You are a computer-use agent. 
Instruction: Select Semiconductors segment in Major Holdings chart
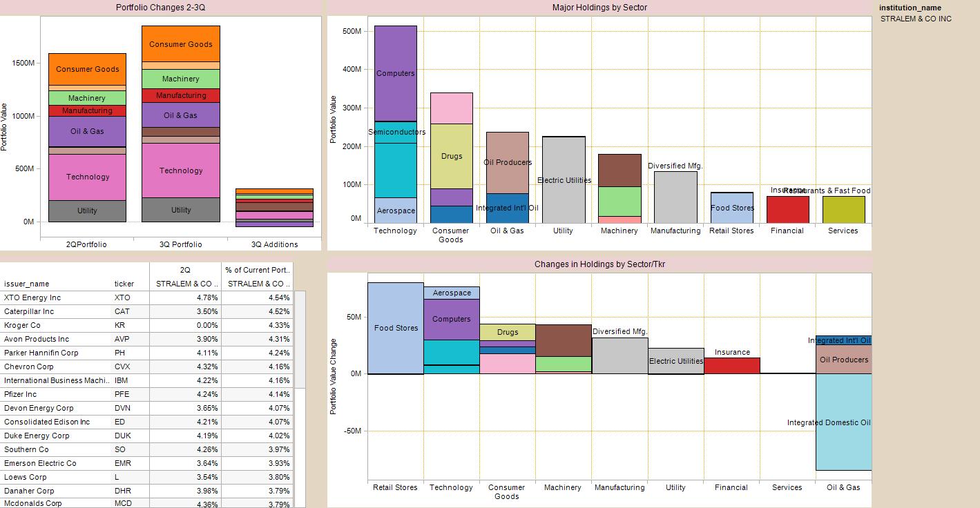(396, 132)
